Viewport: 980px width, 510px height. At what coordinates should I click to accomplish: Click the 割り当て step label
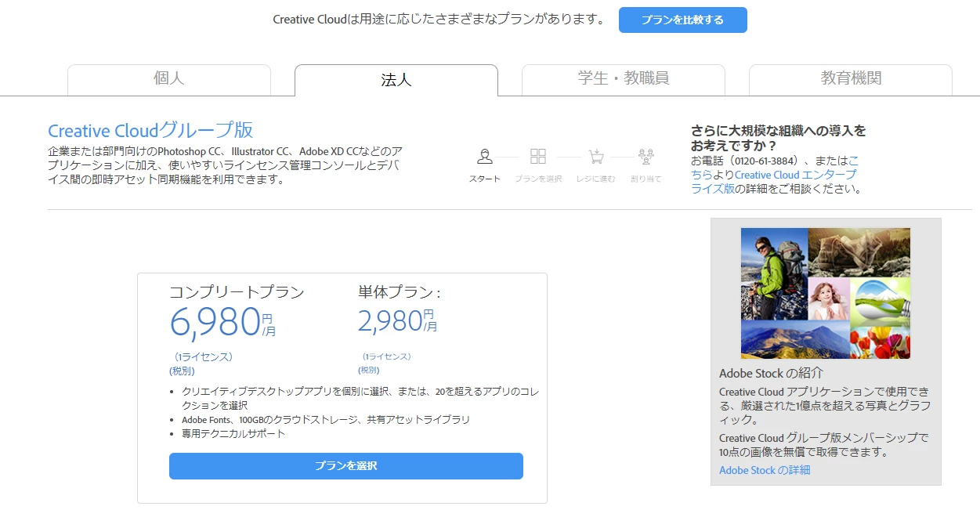tap(645, 179)
